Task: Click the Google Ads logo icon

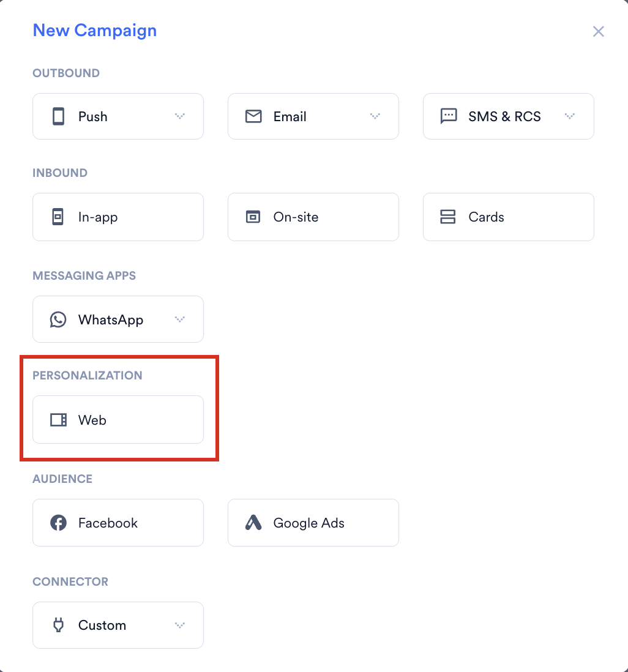Action: pos(253,523)
